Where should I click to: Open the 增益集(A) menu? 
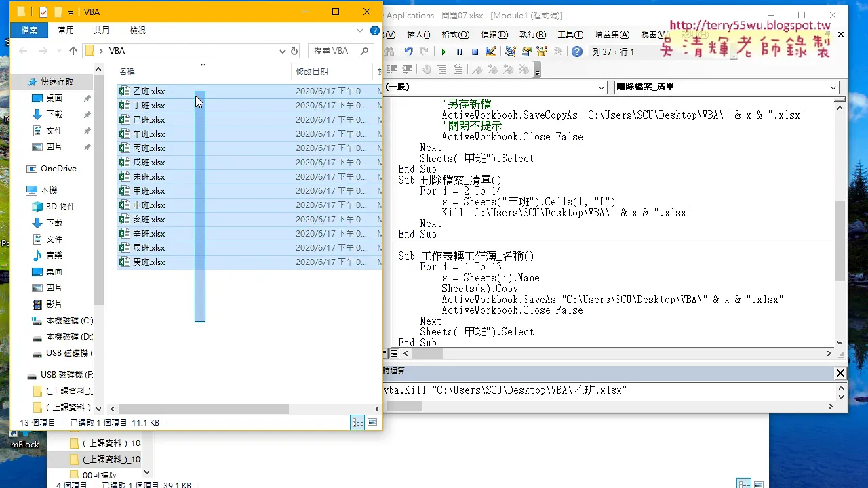[612, 35]
